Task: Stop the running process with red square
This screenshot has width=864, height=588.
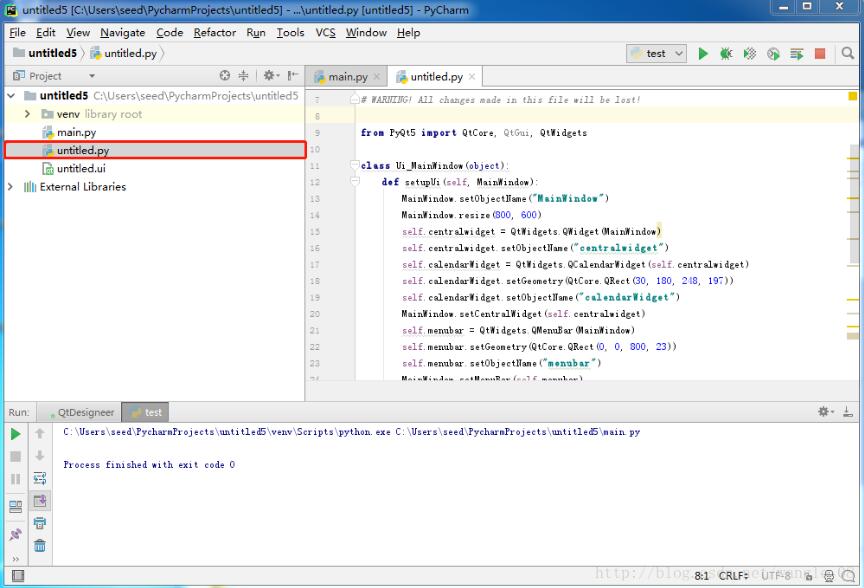Action: pyautogui.click(x=820, y=54)
